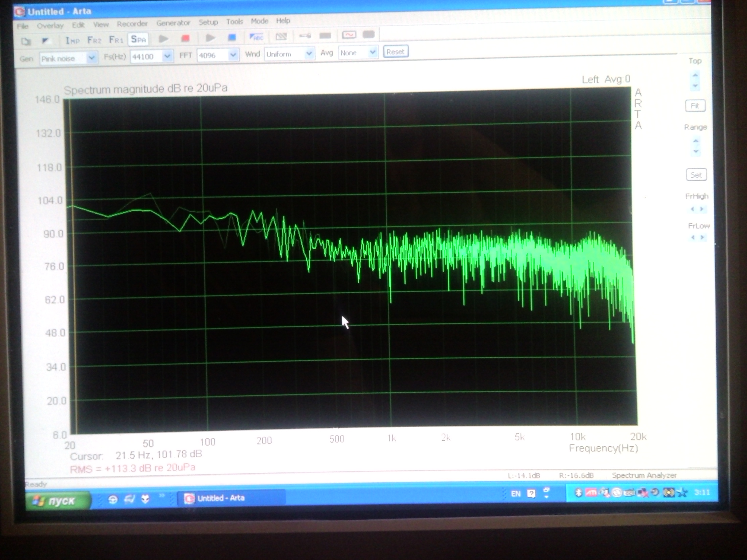Click the Top up arrow stepper
The height and width of the screenshot is (560, 747).
[695, 75]
